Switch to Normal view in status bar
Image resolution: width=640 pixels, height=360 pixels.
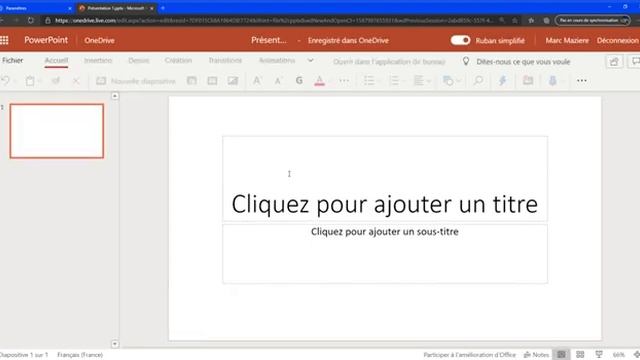(x=562, y=355)
